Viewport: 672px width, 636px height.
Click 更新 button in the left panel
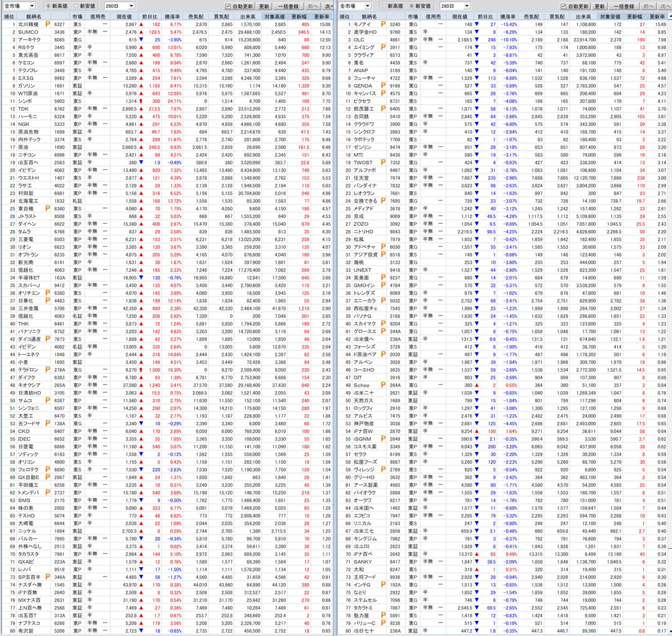(x=264, y=6)
